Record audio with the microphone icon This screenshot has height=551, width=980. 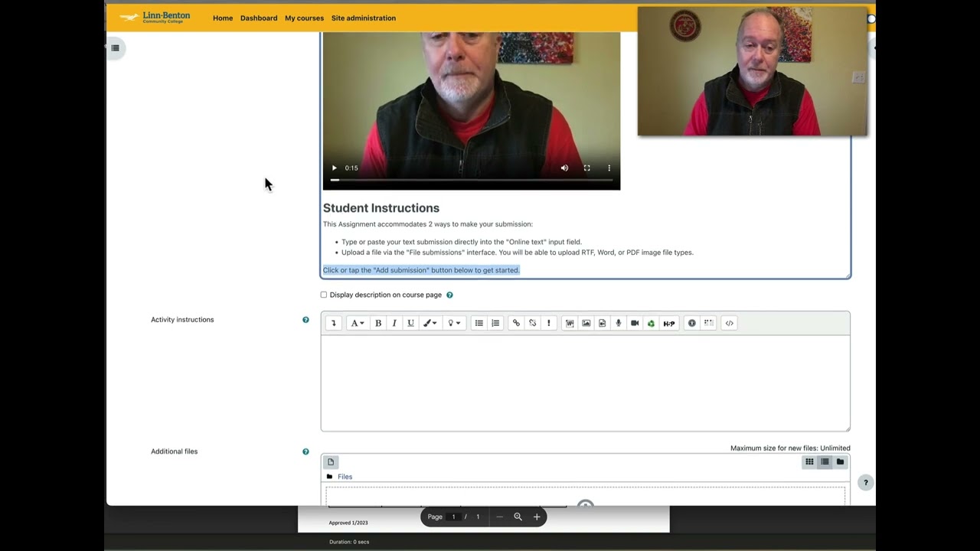[619, 323]
